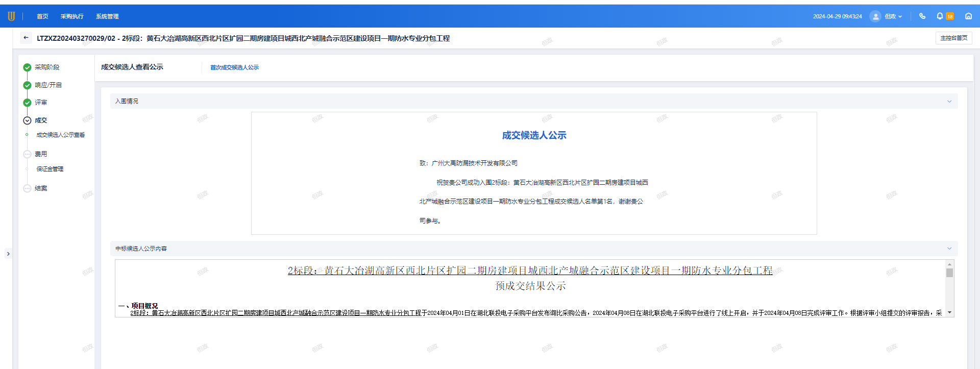Screen dimensions: 980x369
Task: Click the back arrow beside project title
Action: tap(26, 38)
